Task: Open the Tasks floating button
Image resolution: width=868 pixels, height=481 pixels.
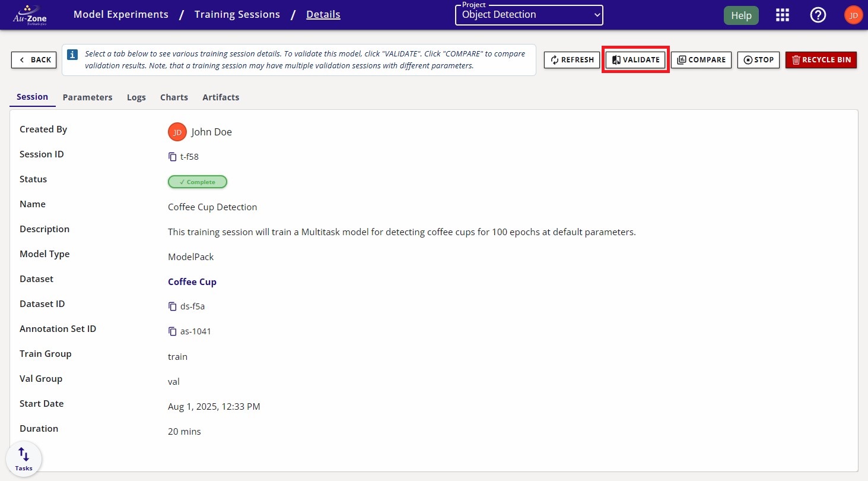Action: pos(23,458)
